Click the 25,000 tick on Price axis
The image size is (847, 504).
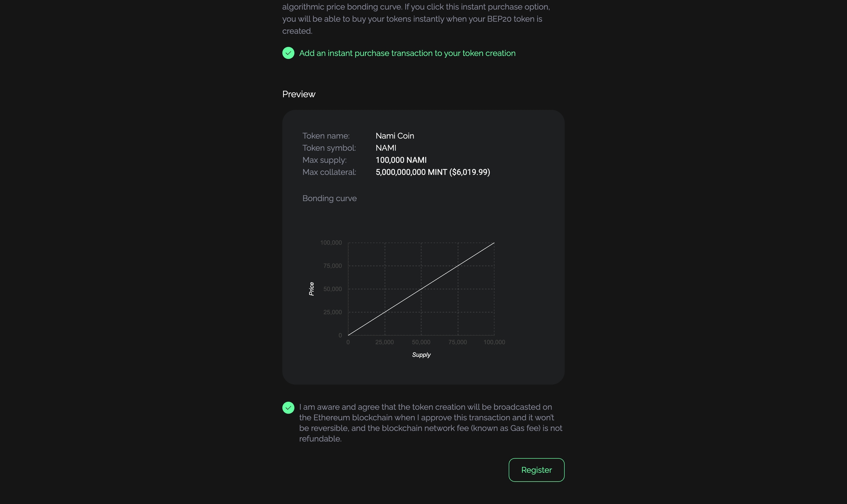332,312
